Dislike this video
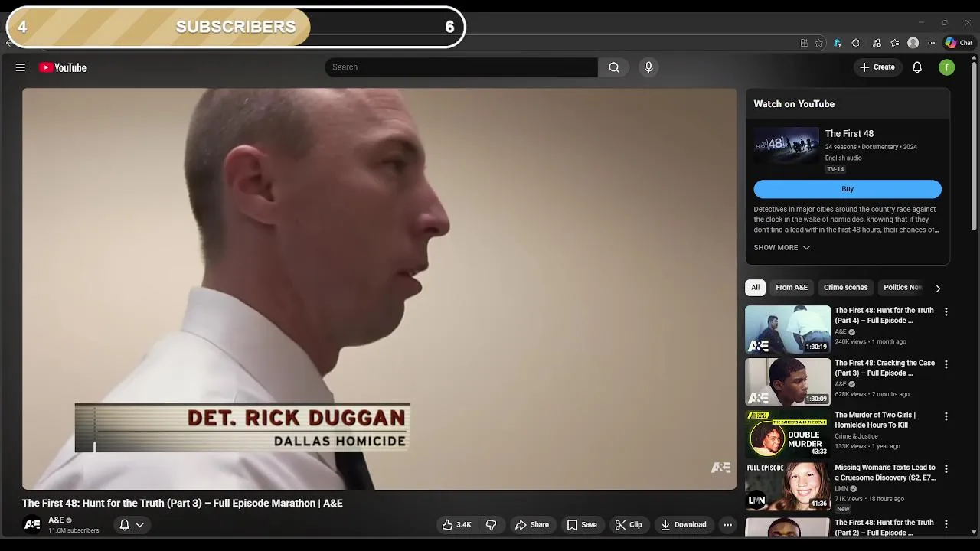The image size is (980, 551). 492,525
